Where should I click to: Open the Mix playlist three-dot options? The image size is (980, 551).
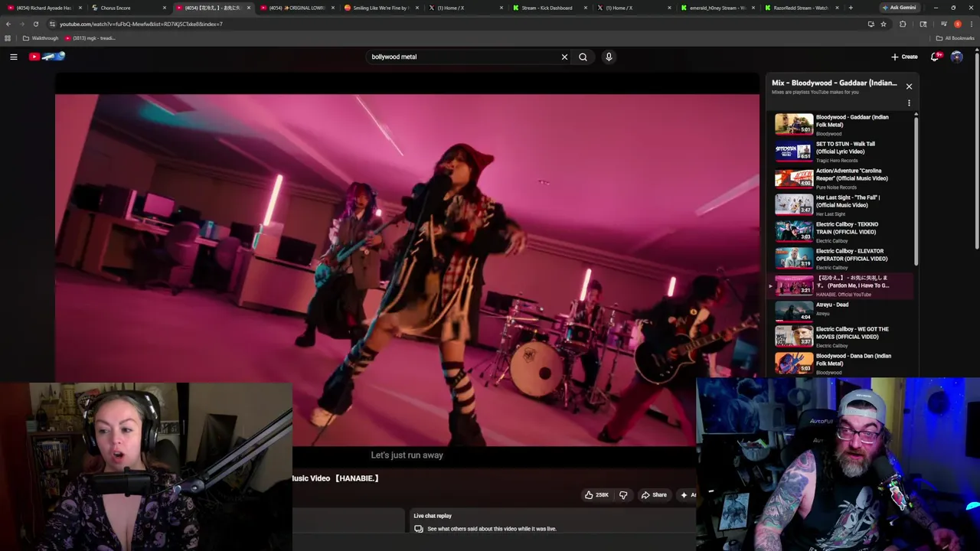(x=909, y=103)
